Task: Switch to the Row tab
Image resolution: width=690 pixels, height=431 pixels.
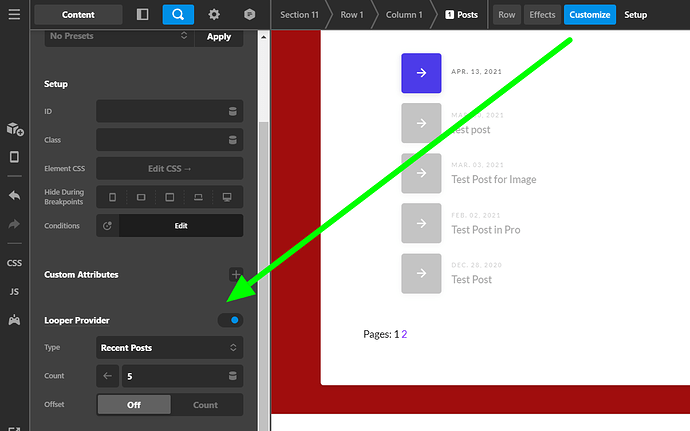Action: pos(506,15)
